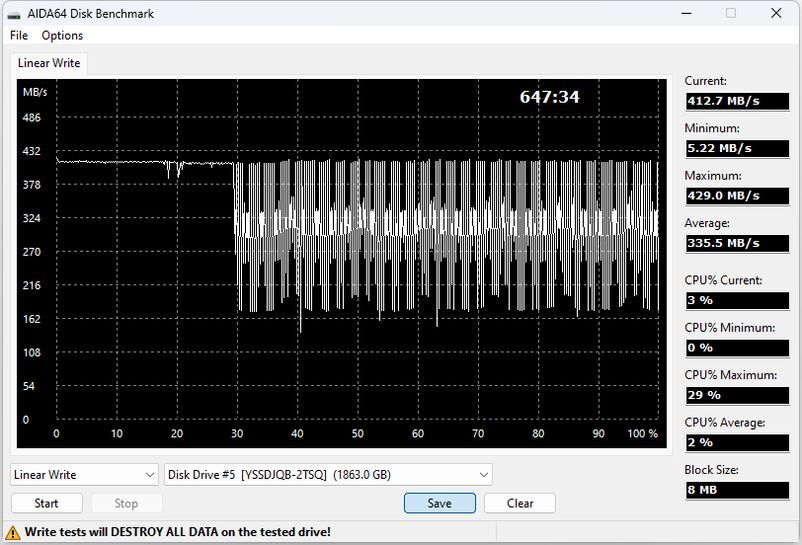This screenshot has height=545, width=802.
Task: Open the Options menu
Action: click(62, 36)
